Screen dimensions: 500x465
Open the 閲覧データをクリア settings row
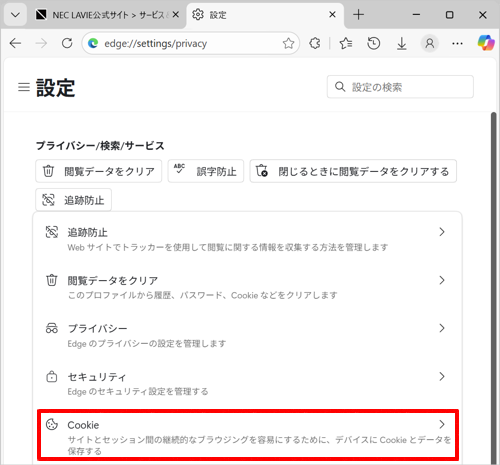point(247,287)
